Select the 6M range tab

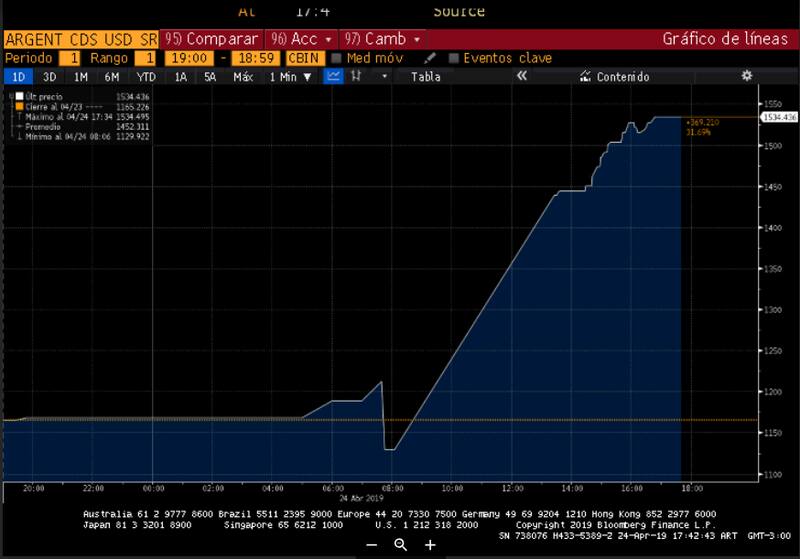coord(112,76)
